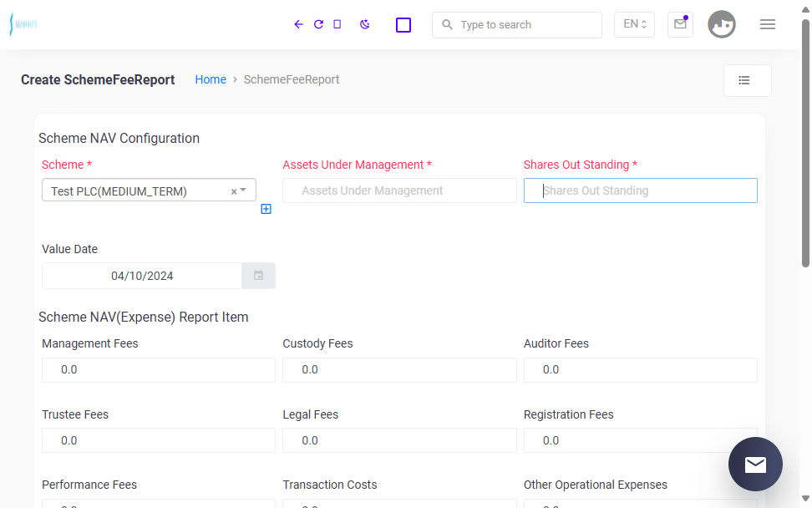Click the purple square fullscreen icon
Screen dimensions: 812x508
point(403,25)
